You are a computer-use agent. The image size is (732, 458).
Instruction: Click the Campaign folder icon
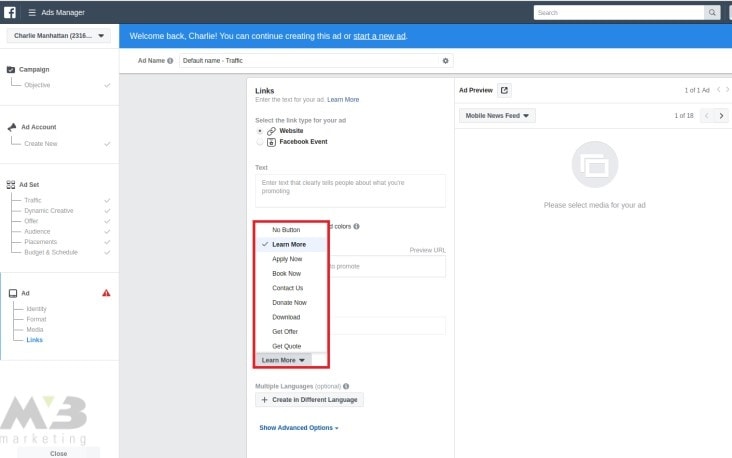tap(11, 70)
